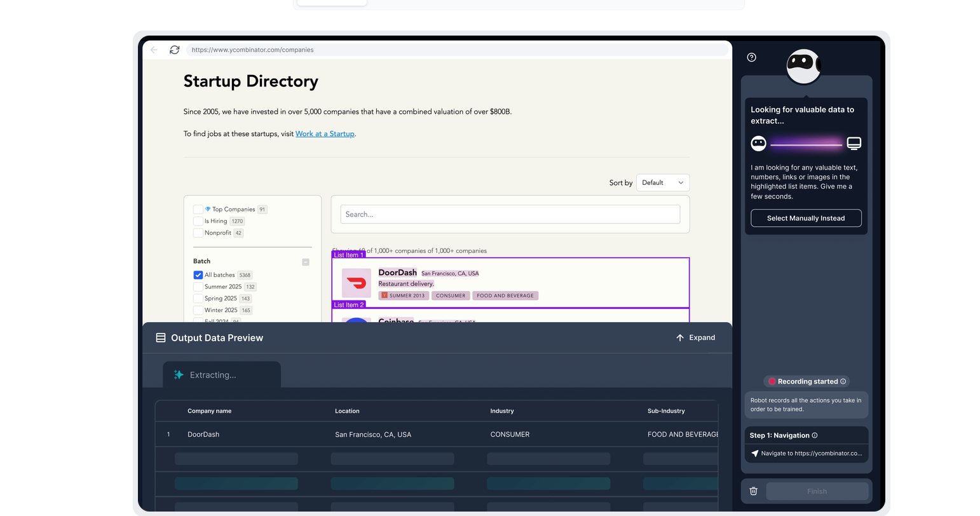Click the sparkle icon on Extracting tab
Image resolution: width=980 pixels, height=516 pixels.
click(x=179, y=375)
